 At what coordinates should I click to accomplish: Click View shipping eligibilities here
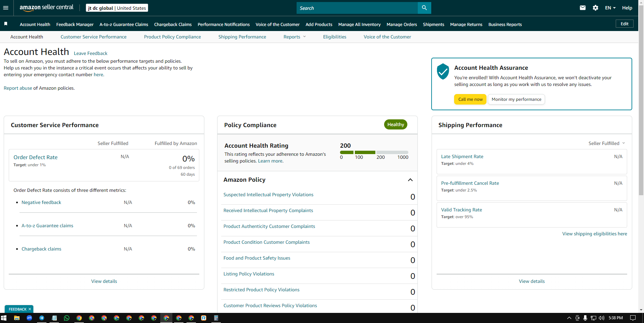point(595,234)
